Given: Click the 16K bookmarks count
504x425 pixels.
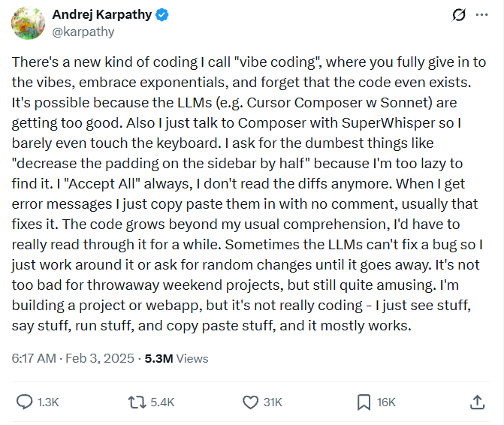Looking at the screenshot, I should click(386, 402).
